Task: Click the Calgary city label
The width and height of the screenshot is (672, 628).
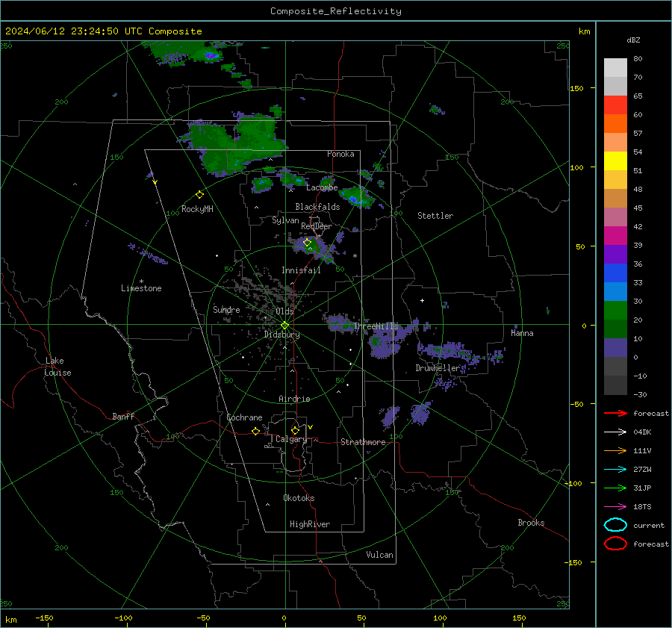Action: [291, 439]
